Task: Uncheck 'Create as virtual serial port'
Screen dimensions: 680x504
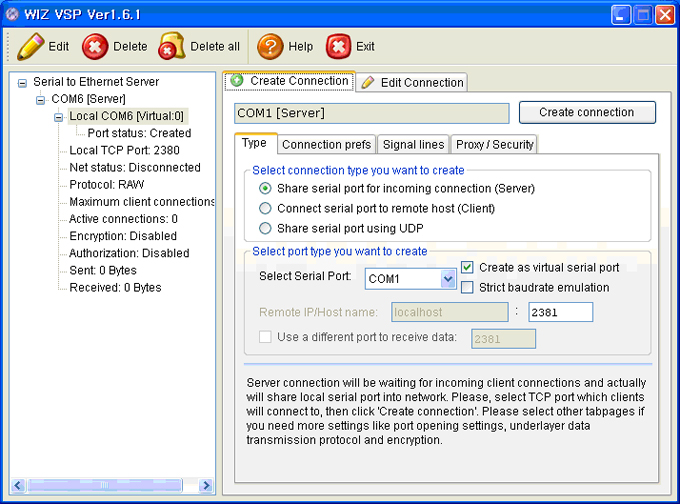Action: pyautogui.click(x=467, y=267)
